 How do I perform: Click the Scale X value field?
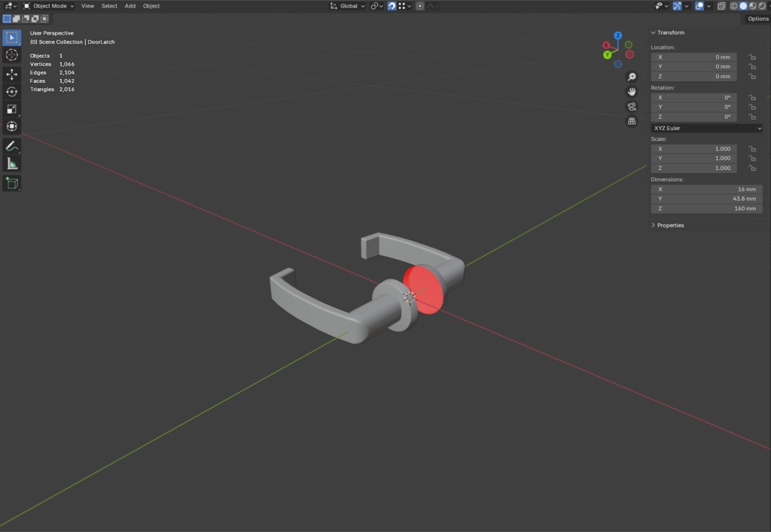click(x=693, y=149)
